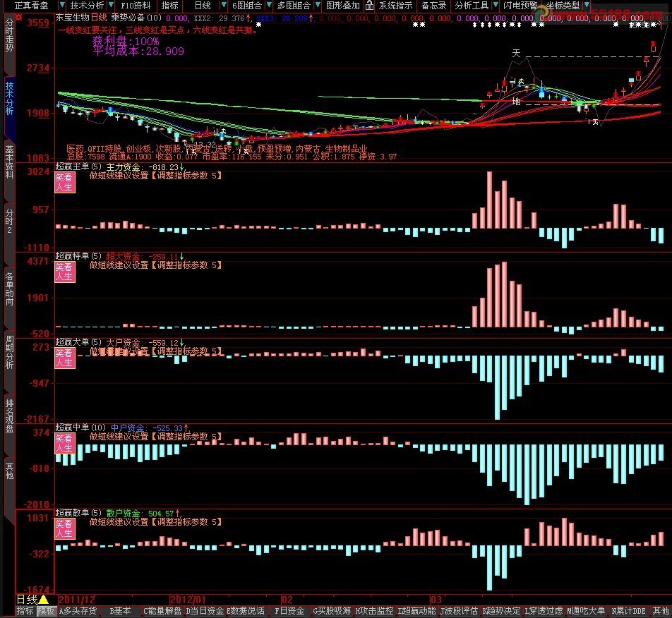Image resolution: width=672 pixels, height=618 pixels.
Task: Select the 排名观盘 side tab
Action: [9, 416]
